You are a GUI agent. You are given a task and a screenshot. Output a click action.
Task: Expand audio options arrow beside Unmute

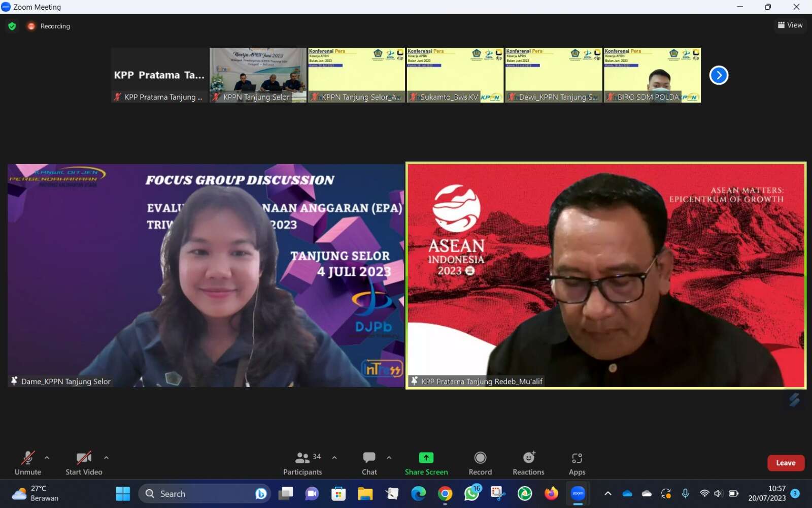pyautogui.click(x=47, y=458)
